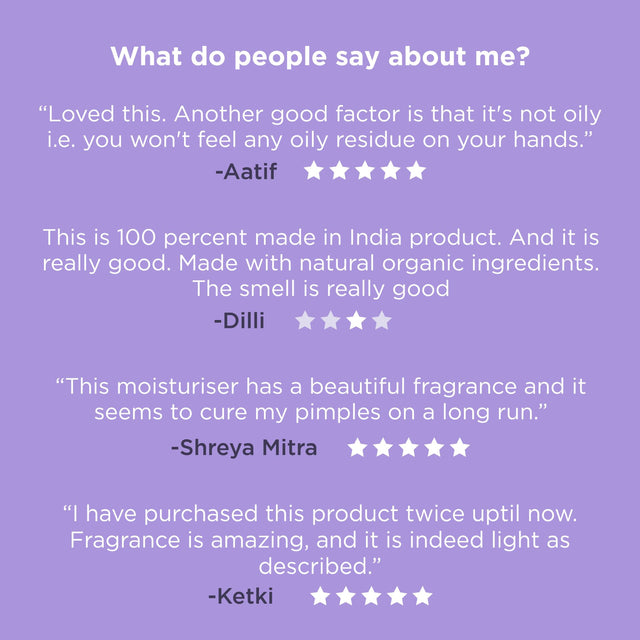This screenshot has width=640, height=640.
Task: Click the last star in Ketki's rating
Action: pos(422,596)
